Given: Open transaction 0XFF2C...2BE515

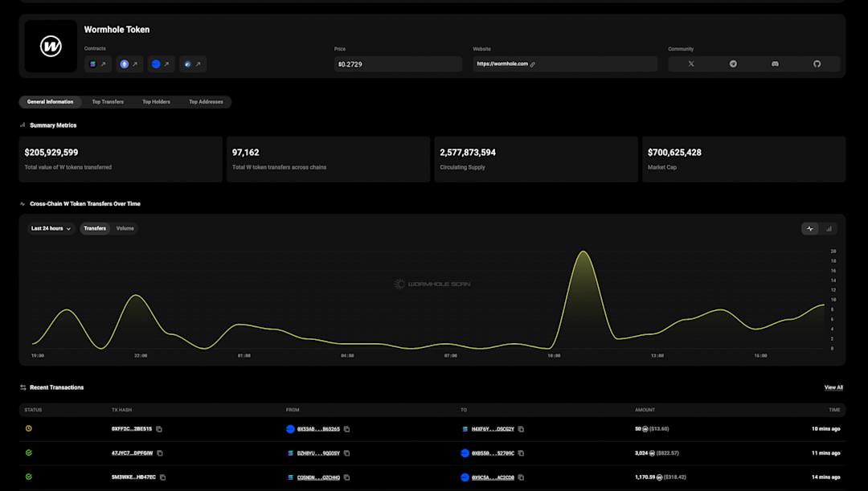Looking at the screenshot, I should point(132,429).
